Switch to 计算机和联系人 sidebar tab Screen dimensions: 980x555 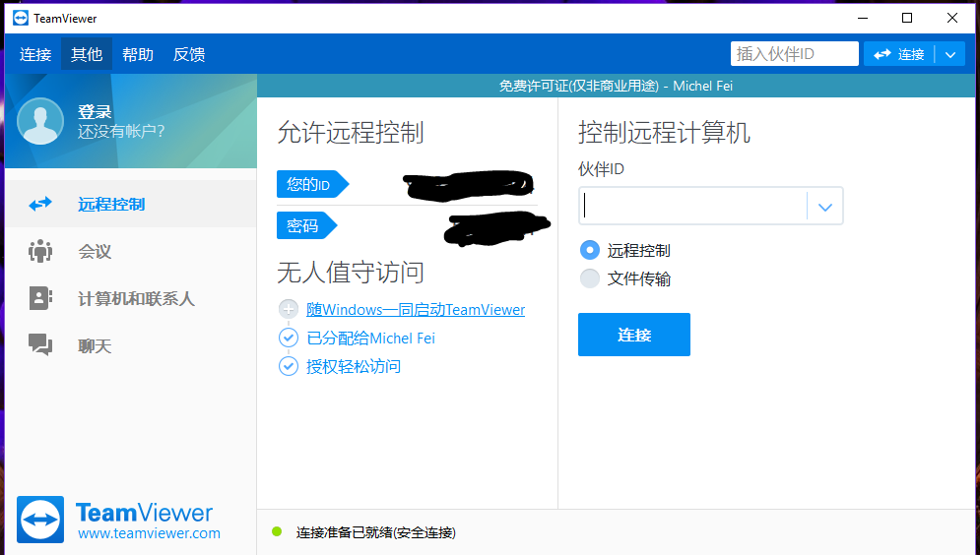[x=136, y=299]
